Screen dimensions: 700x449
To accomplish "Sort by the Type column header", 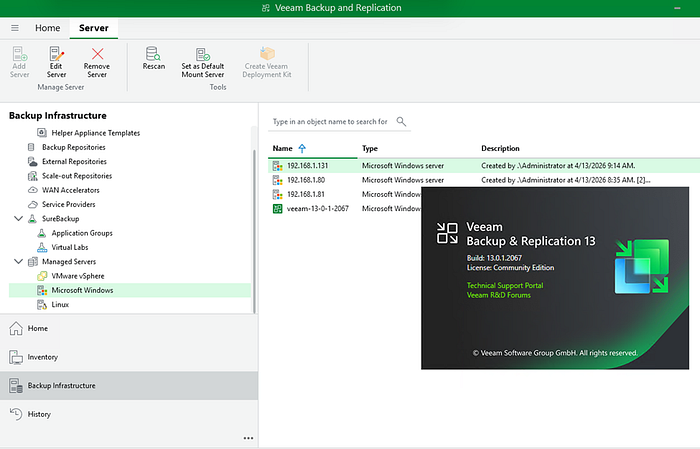I will pyautogui.click(x=370, y=148).
